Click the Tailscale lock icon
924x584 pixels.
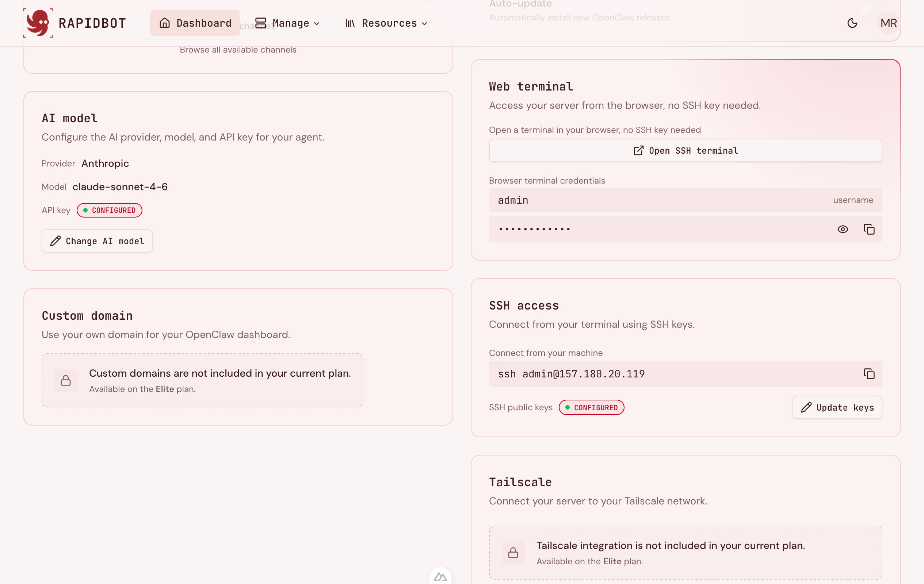click(x=513, y=553)
